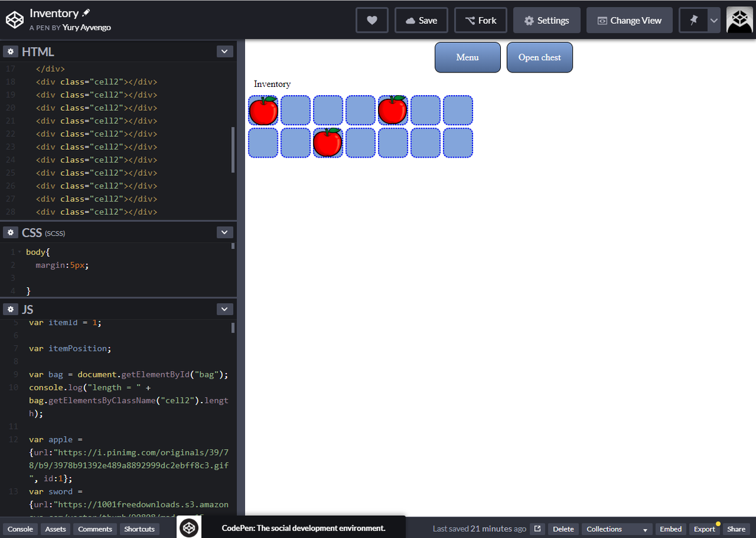This screenshot has height=538, width=756.
Task: Select the apple in the second-row inventory cell
Action: click(x=328, y=142)
